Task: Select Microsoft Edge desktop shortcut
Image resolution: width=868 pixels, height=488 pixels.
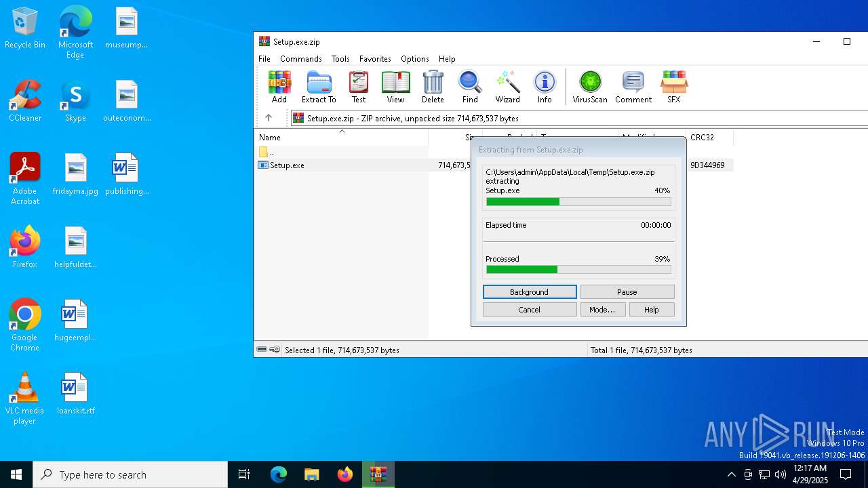Action: click(75, 33)
